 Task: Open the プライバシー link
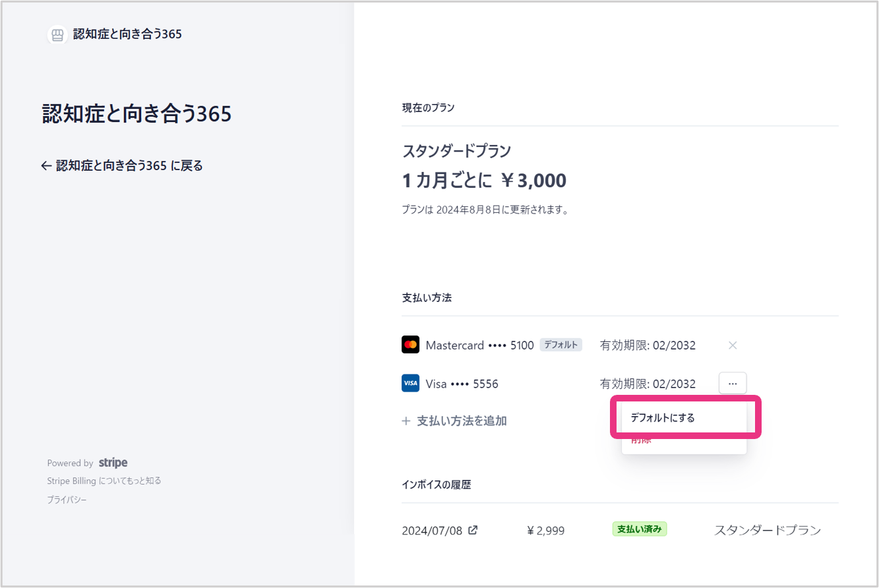click(67, 500)
